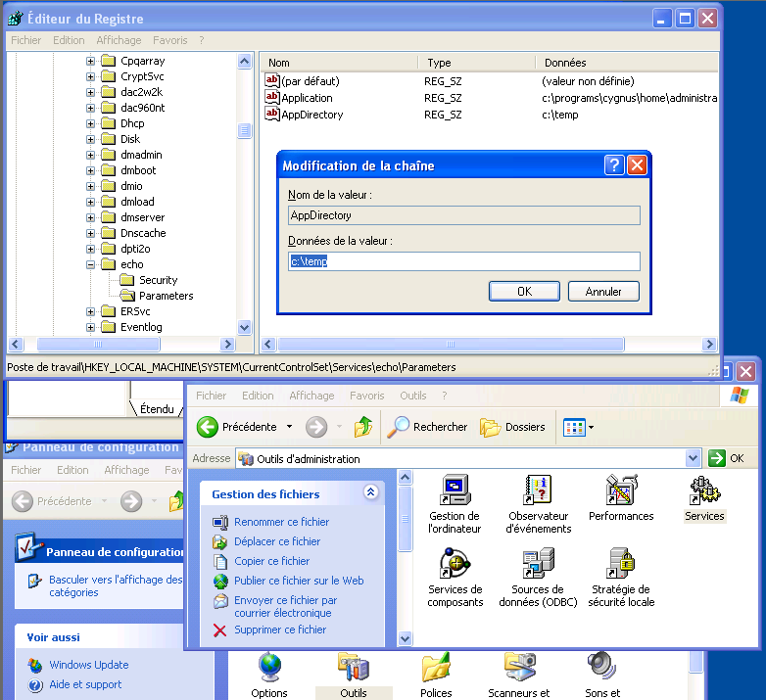Click the Dossiers folder icon
The image size is (766, 700).
coord(490,428)
